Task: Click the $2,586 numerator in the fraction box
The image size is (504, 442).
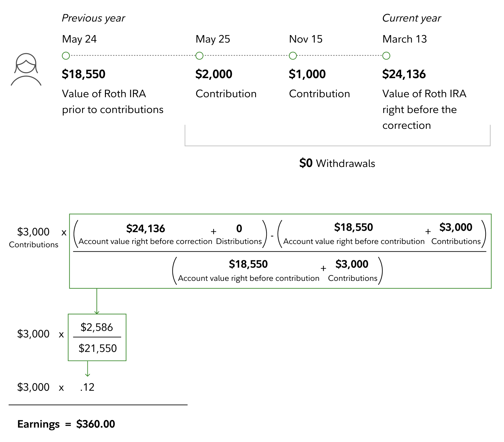Action: (97, 327)
